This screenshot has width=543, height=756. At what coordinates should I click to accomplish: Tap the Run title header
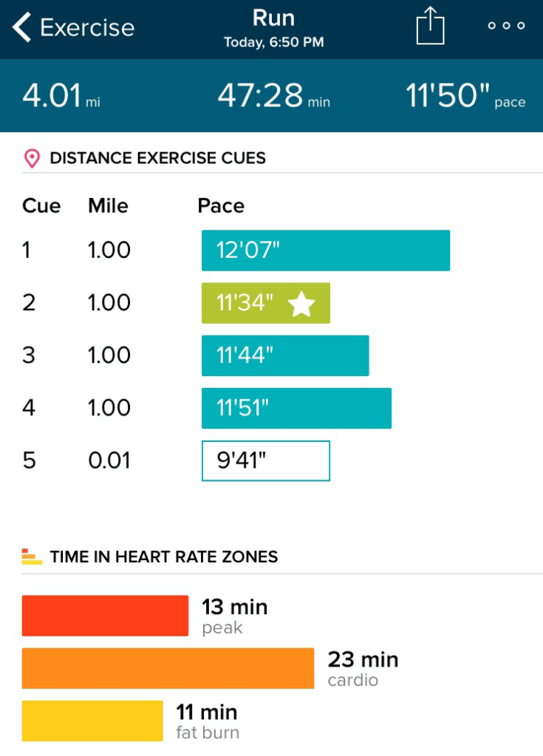click(x=273, y=18)
